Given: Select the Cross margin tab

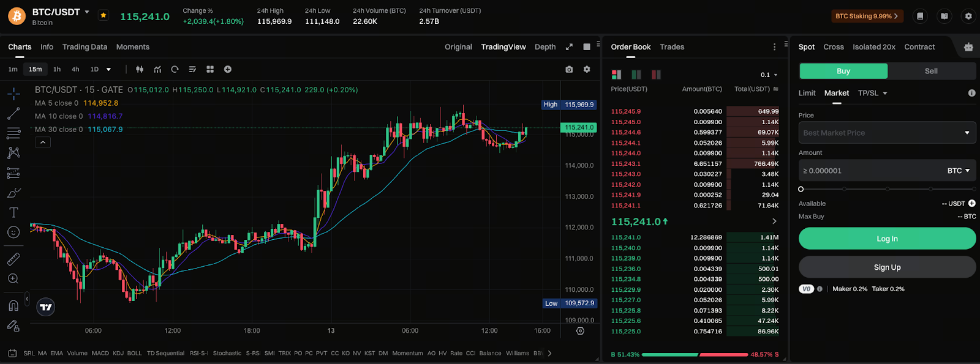Looking at the screenshot, I should click(834, 46).
